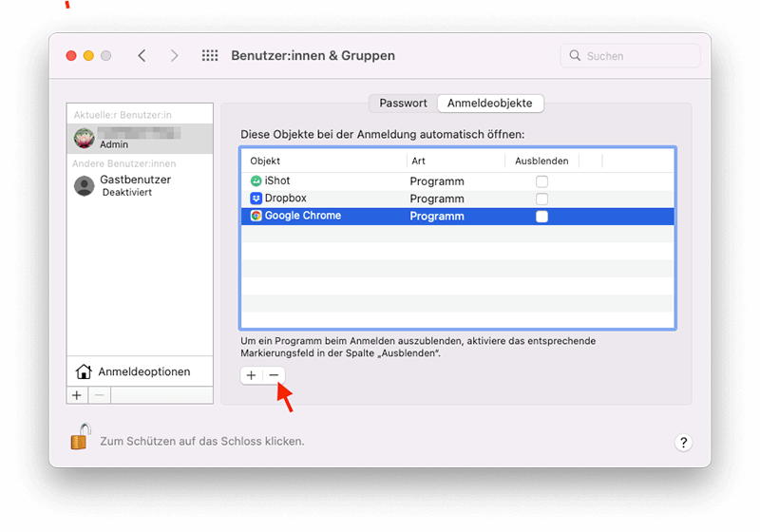The image size is (760, 532).
Task: Go forward with the right chevron
Action: tap(175, 56)
